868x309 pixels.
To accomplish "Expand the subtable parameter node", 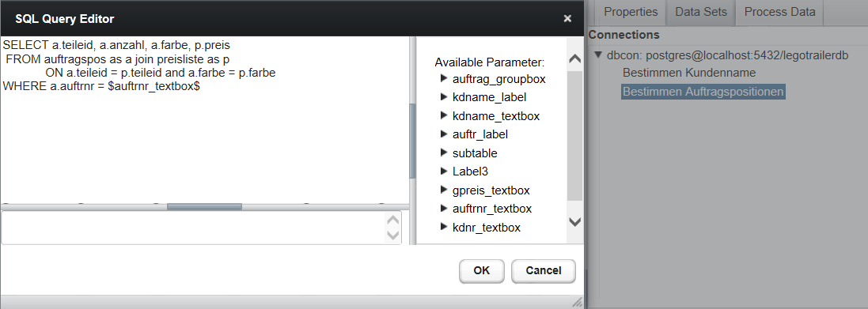I will tap(443, 153).
